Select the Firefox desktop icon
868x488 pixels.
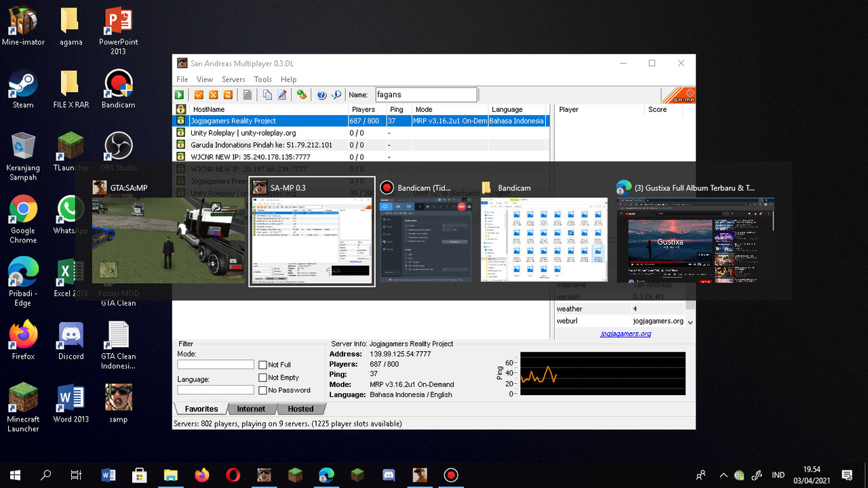tap(23, 341)
